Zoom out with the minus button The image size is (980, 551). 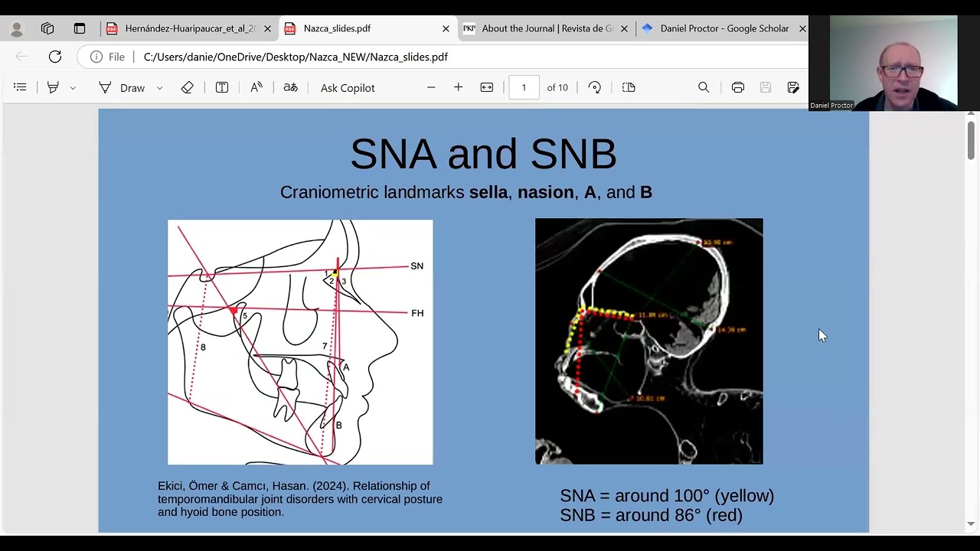pos(431,87)
